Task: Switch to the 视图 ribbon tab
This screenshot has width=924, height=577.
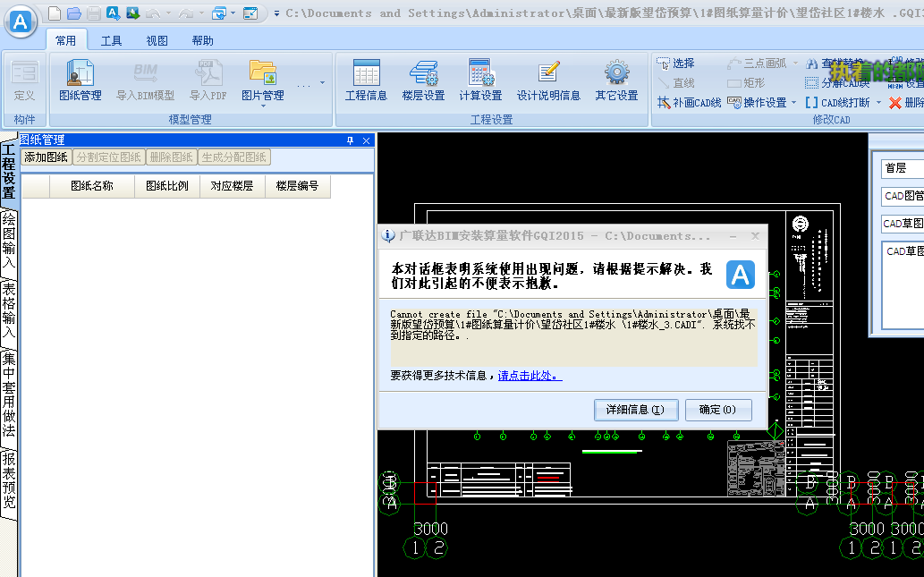Action: tap(157, 40)
